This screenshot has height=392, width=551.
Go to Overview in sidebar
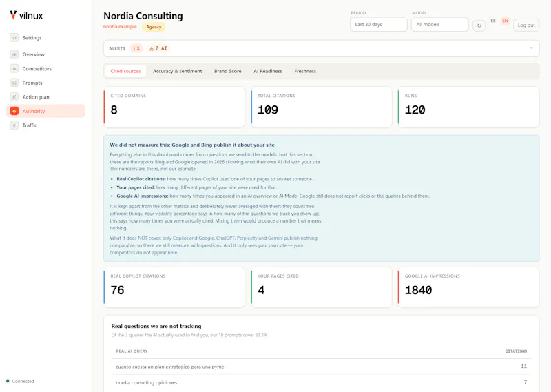[33, 54]
